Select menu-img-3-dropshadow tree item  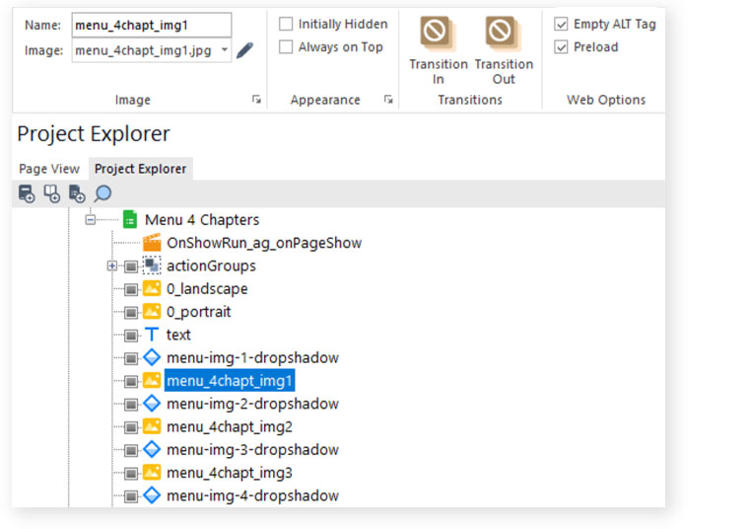252,450
